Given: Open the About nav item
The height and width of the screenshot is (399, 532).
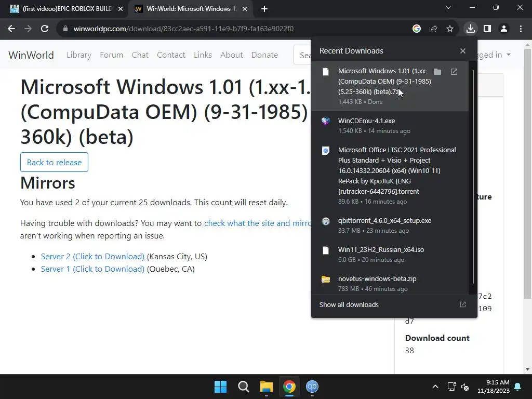Looking at the screenshot, I should [x=231, y=55].
